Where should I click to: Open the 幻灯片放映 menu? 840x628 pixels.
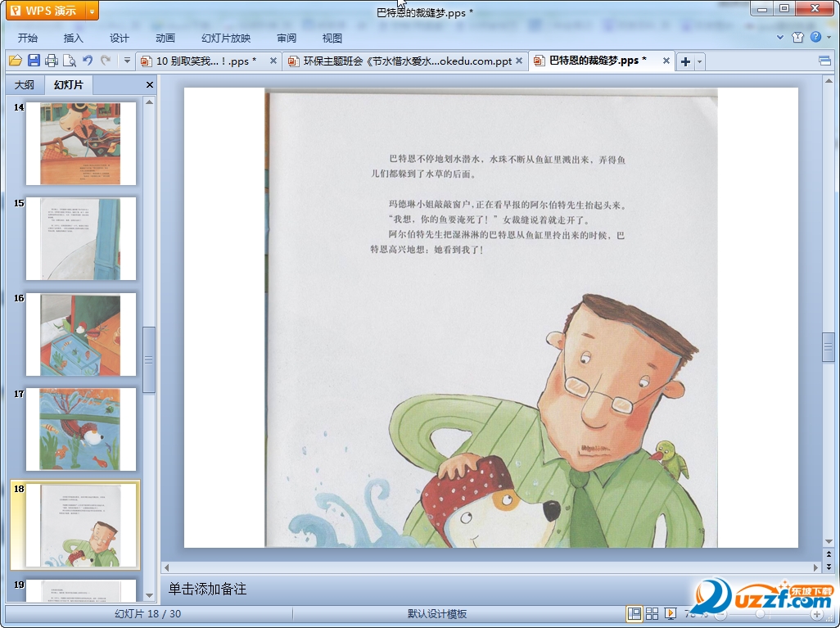226,38
